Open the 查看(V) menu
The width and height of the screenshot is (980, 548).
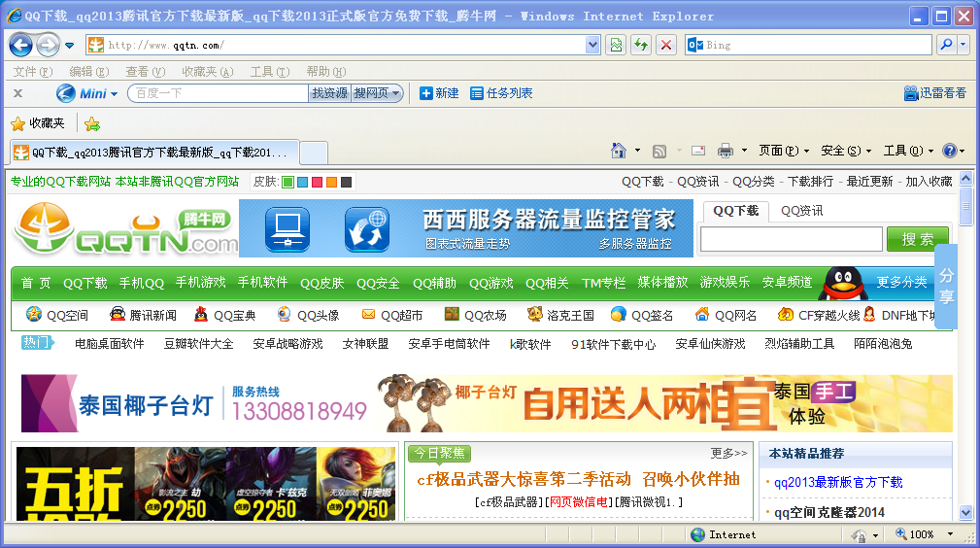145,72
